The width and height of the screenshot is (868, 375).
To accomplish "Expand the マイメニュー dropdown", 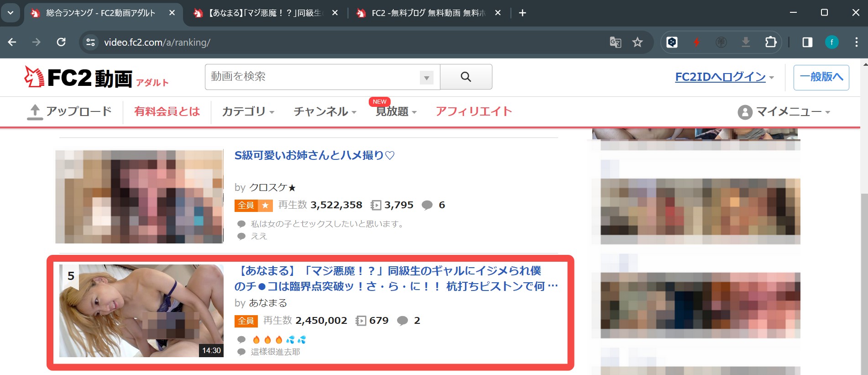I will click(x=784, y=112).
